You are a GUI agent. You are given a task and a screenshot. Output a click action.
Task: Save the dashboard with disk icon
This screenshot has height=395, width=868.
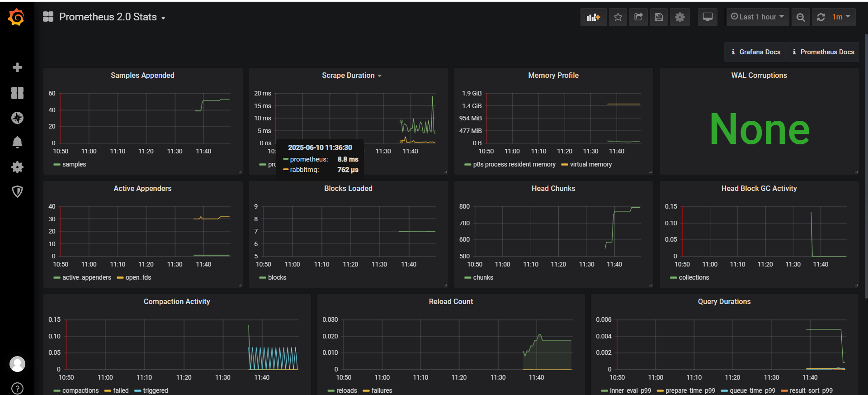tap(659, 17)
